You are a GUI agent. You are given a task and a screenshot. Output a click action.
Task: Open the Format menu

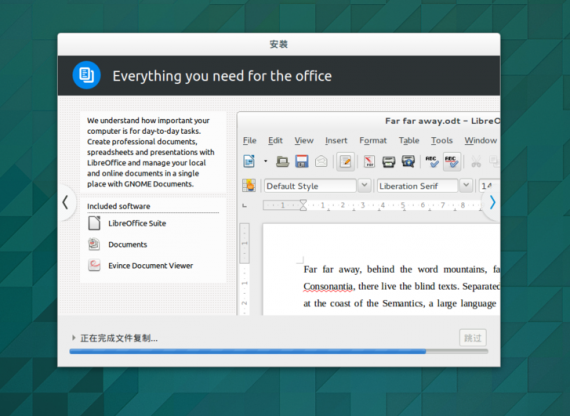click(x=373, y=140)
